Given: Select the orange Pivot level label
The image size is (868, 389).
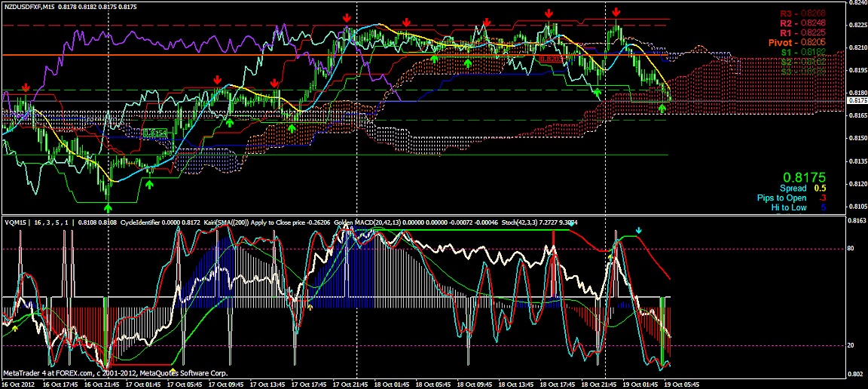Looking at the screenshot, I should coord(784,43).
